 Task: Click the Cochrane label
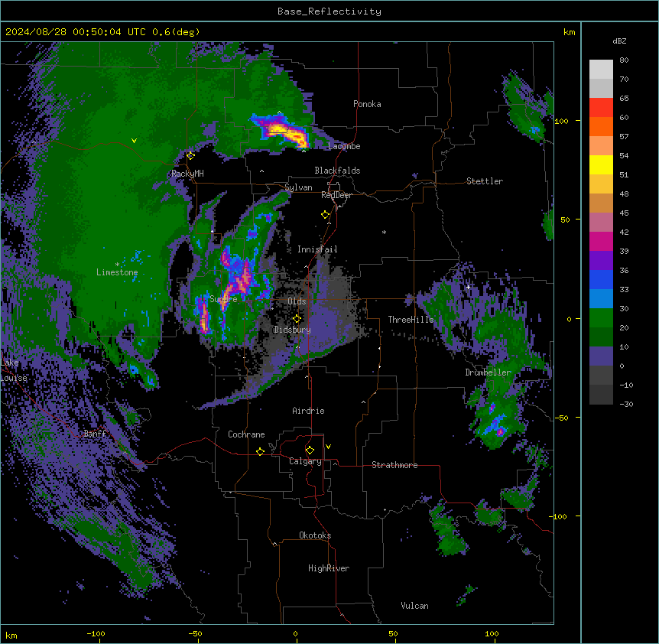(246, 434)
